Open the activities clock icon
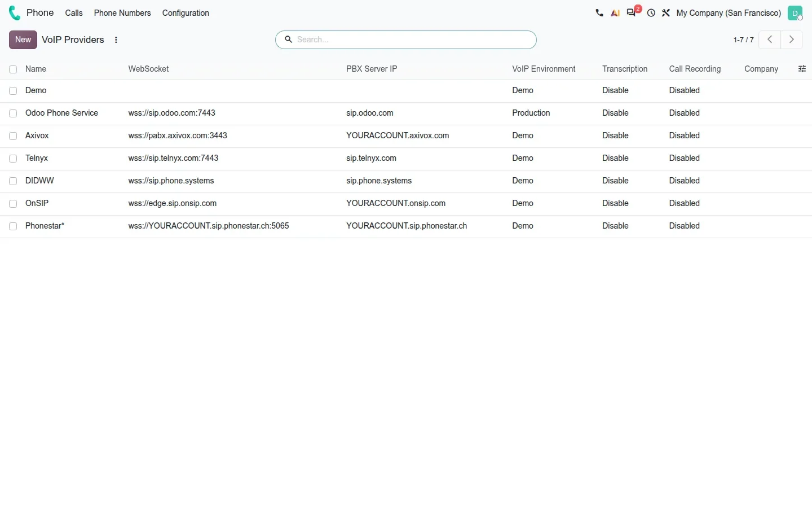 click(x=651, y=13)
